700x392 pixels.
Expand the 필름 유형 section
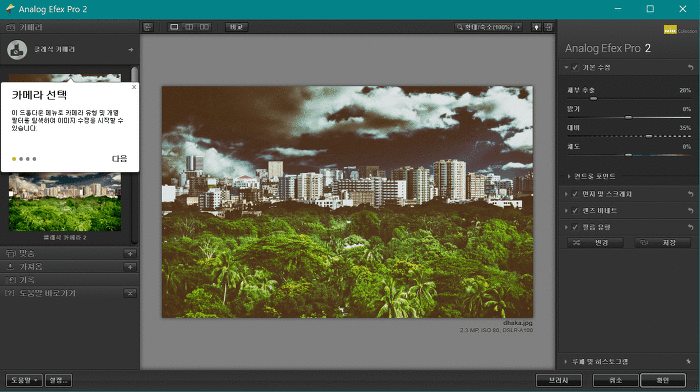[x=566, y=227]
